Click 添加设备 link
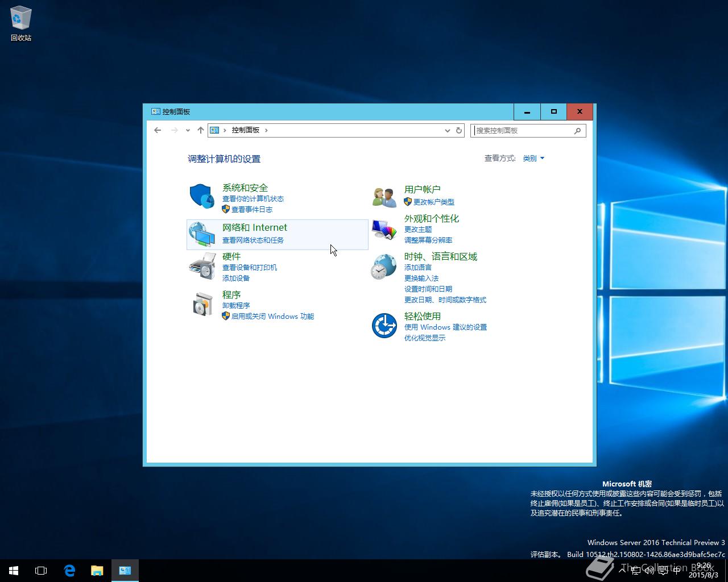Image resolution: width=728 pixels, height=582 pixels. (236, 278)
